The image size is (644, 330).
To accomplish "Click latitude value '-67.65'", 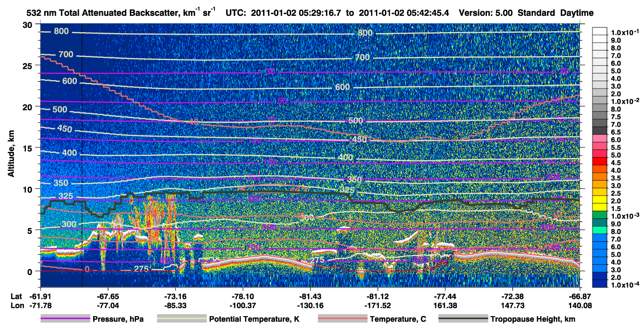I will coord(107,297).
